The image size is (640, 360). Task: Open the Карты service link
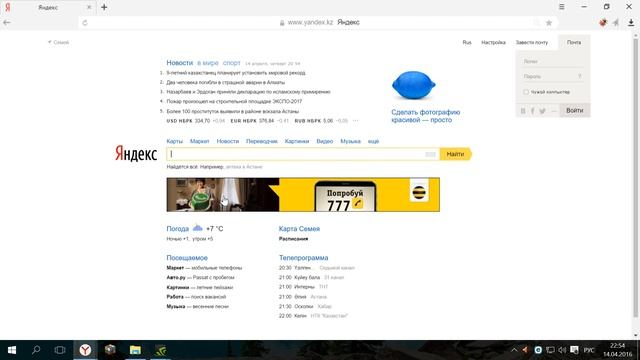(x=175, y=141)
